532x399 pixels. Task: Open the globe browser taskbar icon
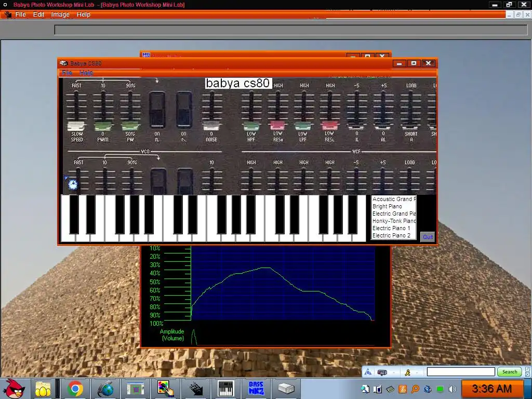coord(105,389)
